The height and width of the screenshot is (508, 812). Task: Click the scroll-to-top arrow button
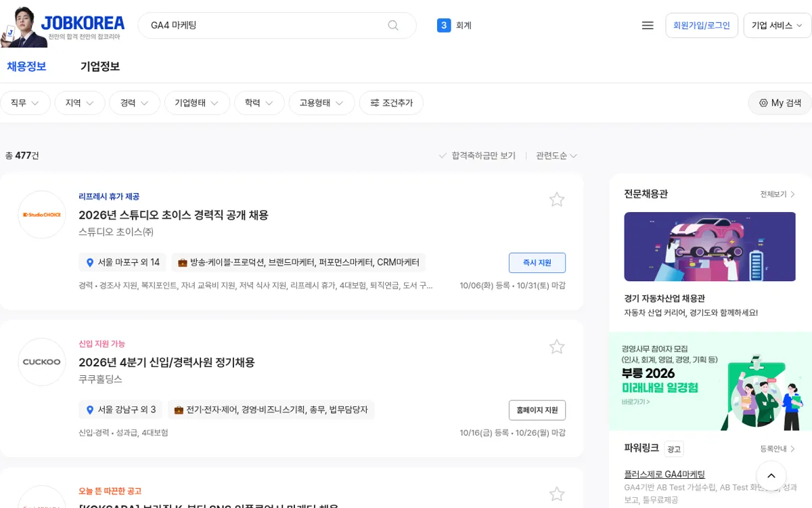click(771, 476)
